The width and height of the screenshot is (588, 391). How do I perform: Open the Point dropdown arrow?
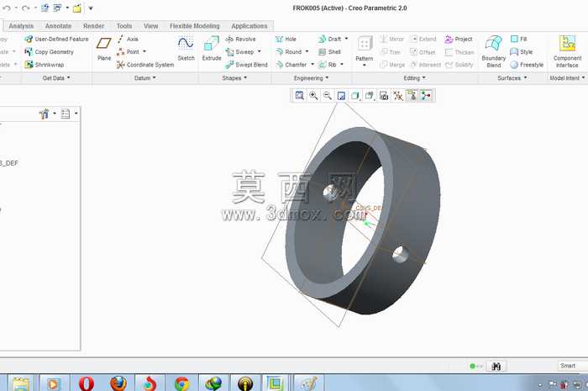coord(144,52)
